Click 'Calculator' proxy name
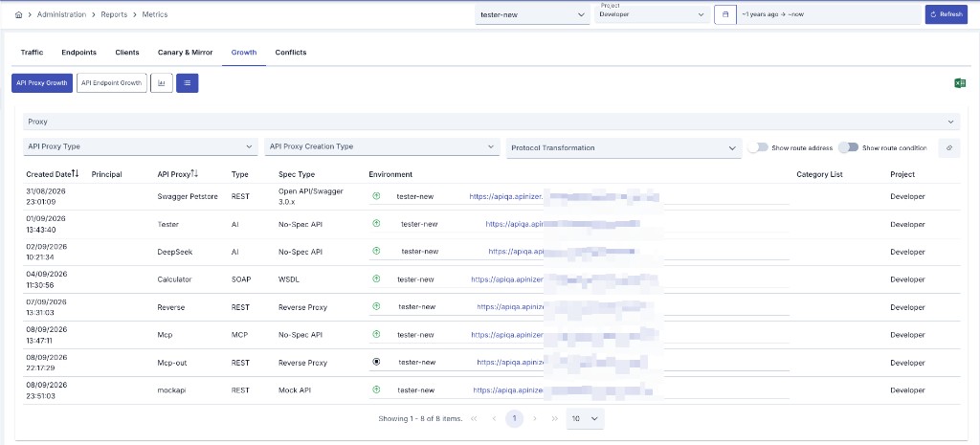Image resolution: width=980 pixels, height=445 pixels. pos(174,279)
